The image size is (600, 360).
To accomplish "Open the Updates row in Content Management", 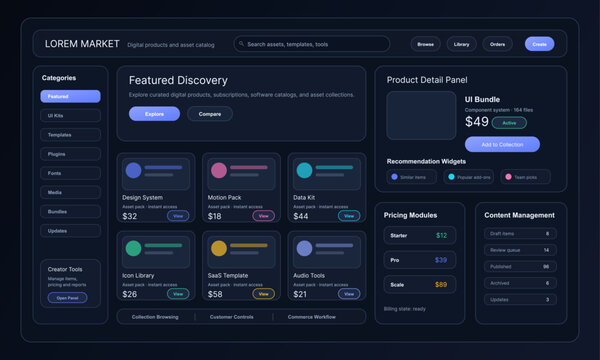I will point(520,300).
